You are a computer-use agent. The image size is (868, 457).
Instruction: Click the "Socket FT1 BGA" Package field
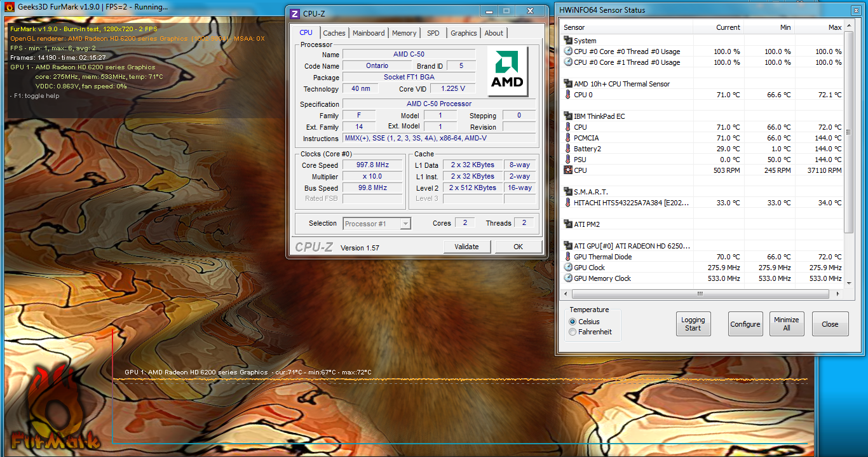[409, 78]
